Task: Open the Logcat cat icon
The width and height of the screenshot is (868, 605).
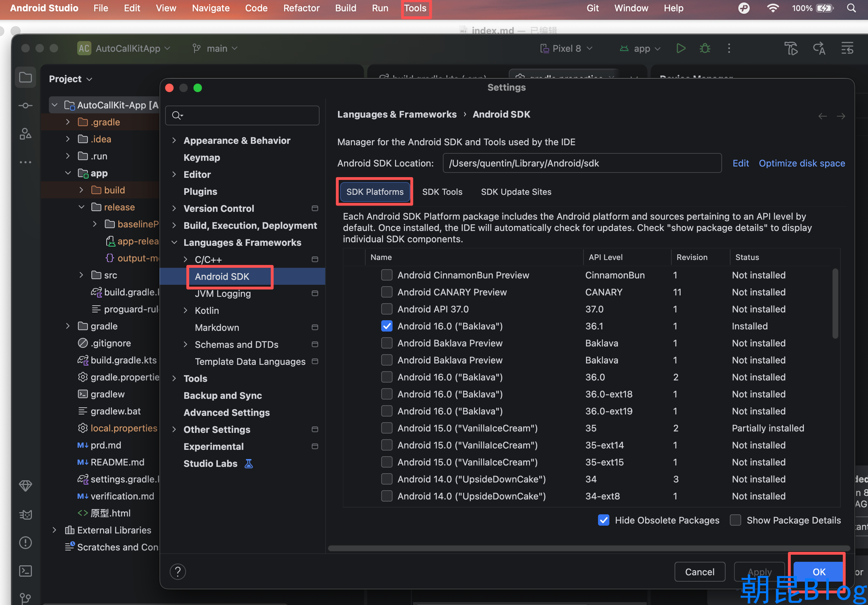Action: (25, 514)
